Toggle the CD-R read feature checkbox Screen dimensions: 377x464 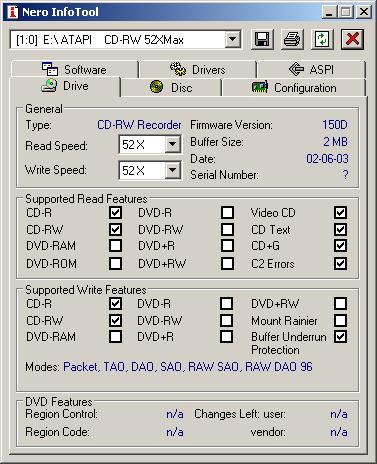click(x=115, y=213)
